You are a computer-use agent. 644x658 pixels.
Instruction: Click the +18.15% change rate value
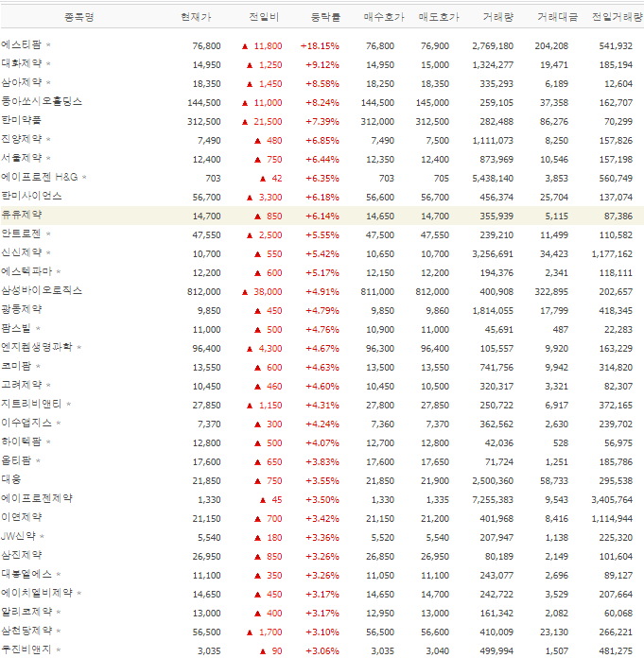pos(320,45)
